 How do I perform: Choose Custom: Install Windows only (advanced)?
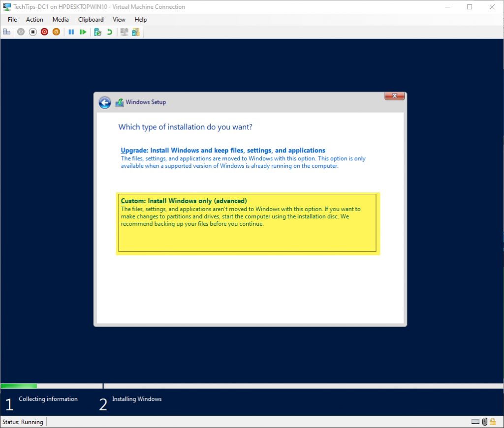click(x=247, y=223)
